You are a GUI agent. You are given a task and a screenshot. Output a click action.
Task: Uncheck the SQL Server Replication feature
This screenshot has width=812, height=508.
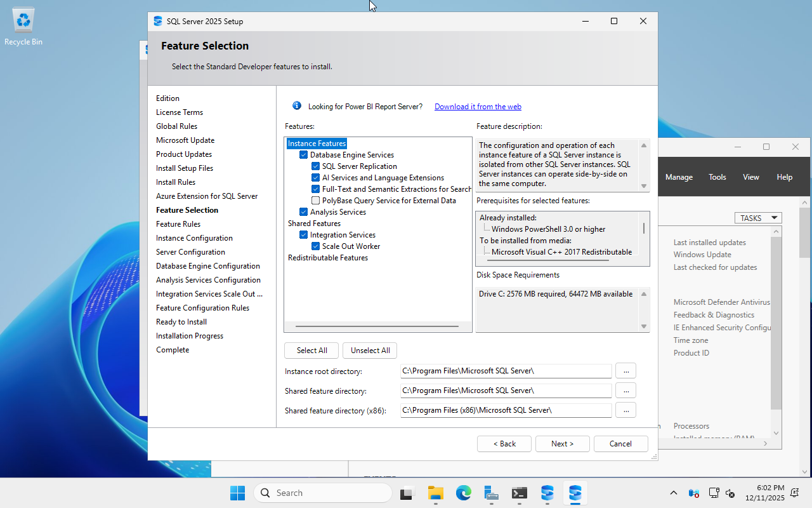coord(315,166)
